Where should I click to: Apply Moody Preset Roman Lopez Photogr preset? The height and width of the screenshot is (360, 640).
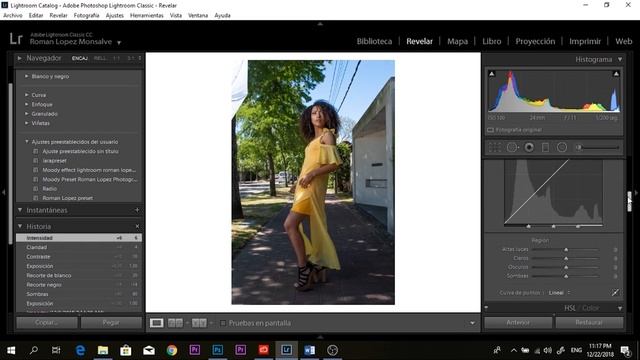tap(90, 179)
